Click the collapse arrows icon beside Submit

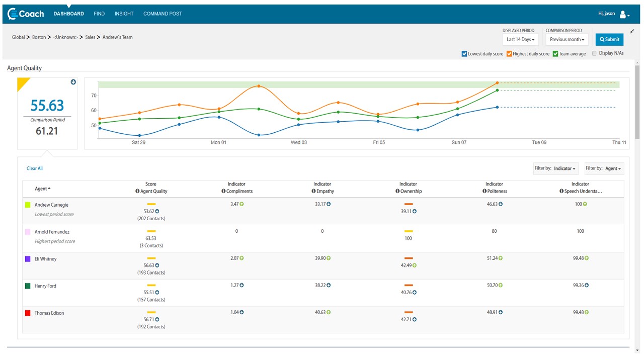[x=632, y=31]
